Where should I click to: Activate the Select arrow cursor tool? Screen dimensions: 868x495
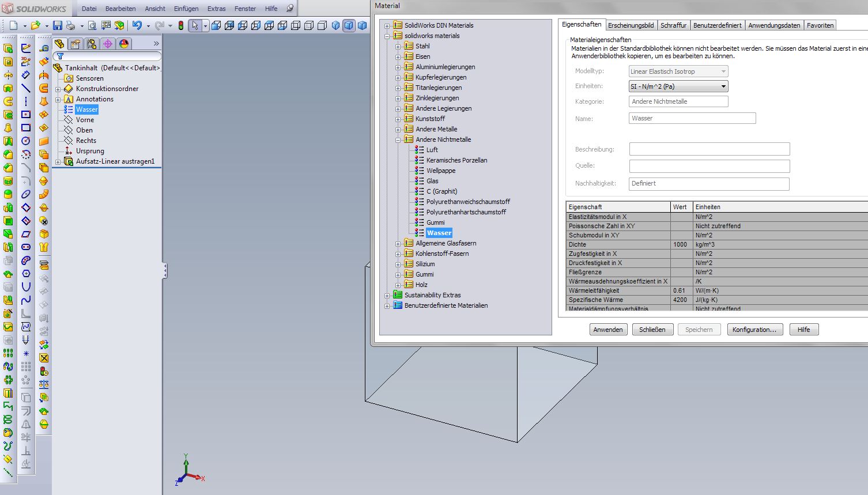pos(195,25)
